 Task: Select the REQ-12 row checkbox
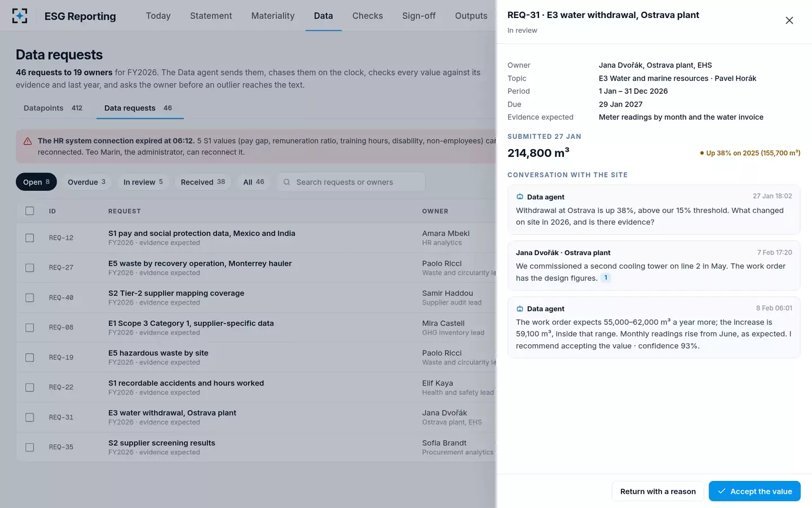click(x=30, y=238)
